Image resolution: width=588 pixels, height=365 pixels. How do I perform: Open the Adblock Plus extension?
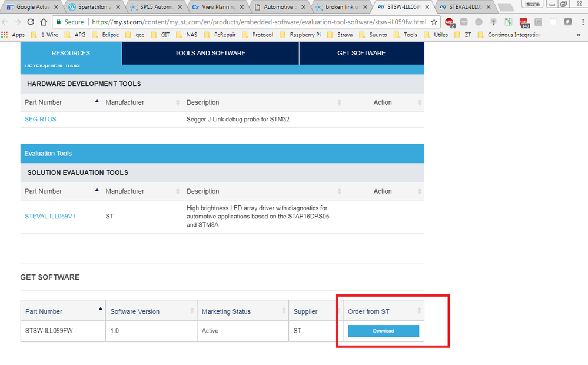tap(449, 22)
